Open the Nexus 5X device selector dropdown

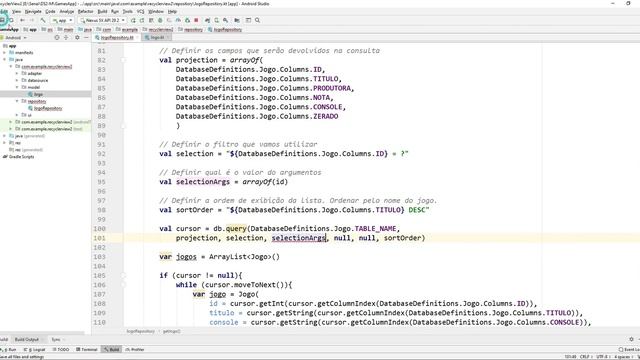tap(102, 20)
